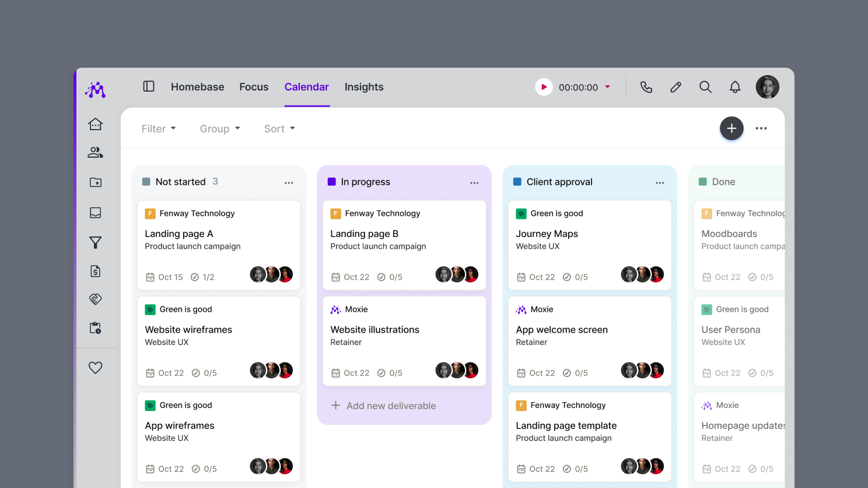This screenshot has width=868, height=488.
Task: Click the In progress purple color square
Action: pos(332,182)
